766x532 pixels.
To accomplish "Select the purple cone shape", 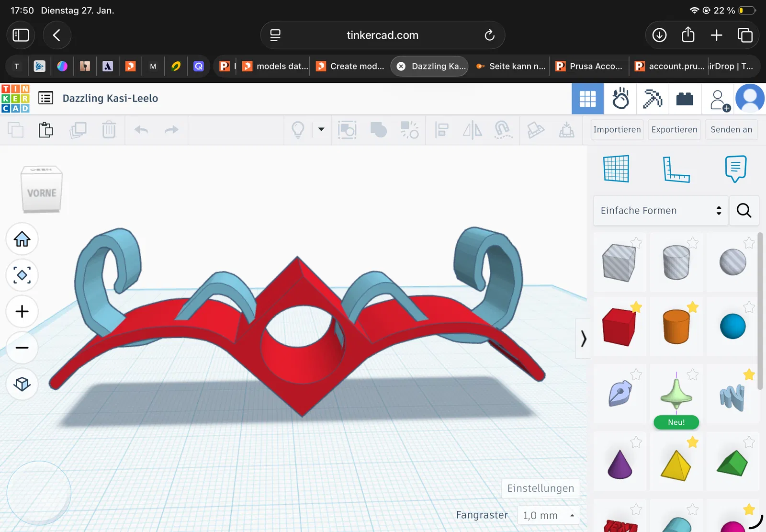I will [620, 464].
